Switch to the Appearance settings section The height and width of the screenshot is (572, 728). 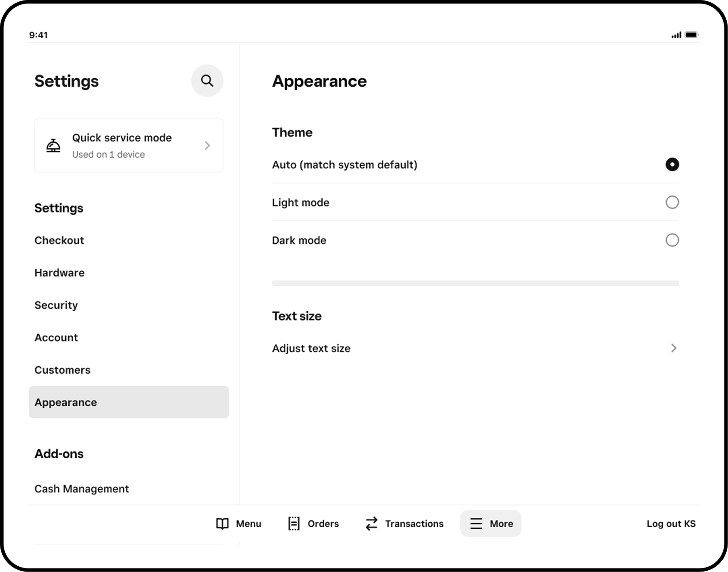66,402
